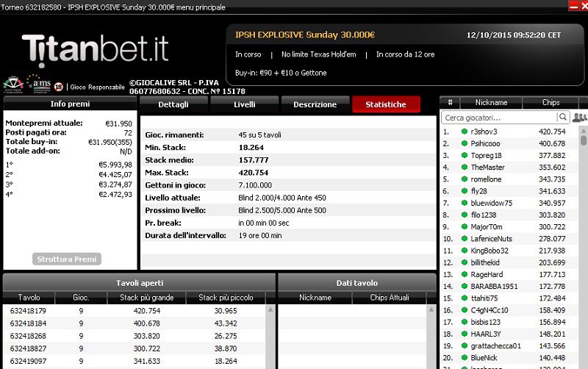Sort player list by Nickname column

[x=491, y=102]
